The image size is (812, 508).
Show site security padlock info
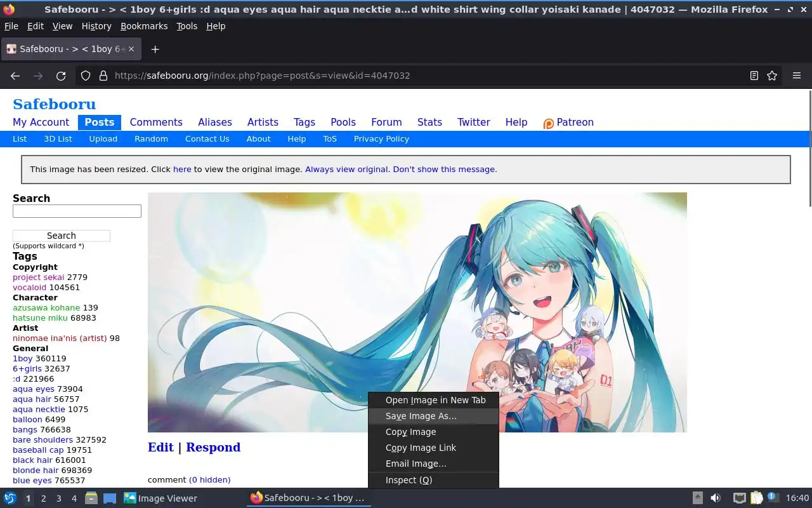pyautogui.click(x=103, y=76)
